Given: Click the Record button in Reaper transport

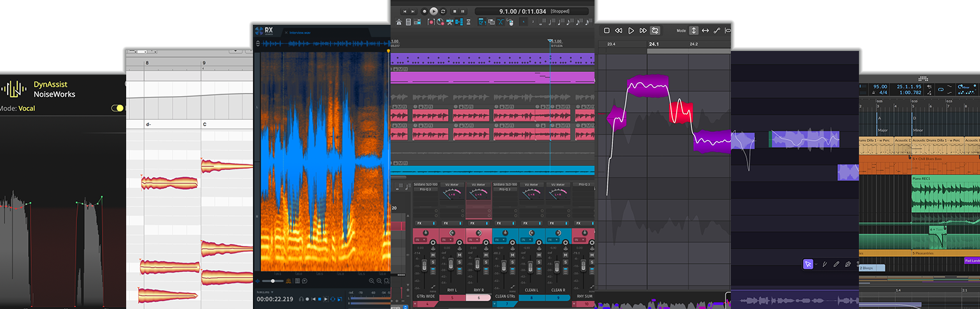Looking at the screenshot, I should point(423,11).
